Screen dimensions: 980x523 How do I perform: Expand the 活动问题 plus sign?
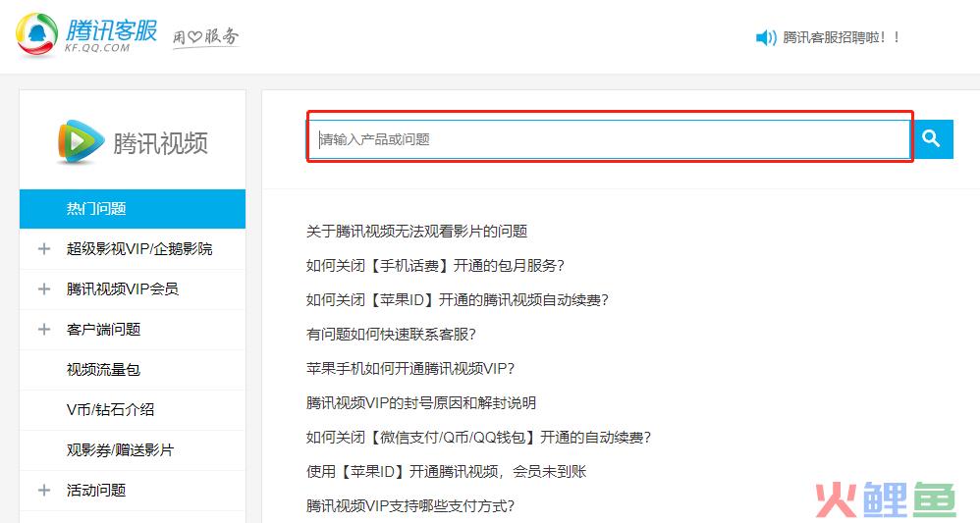[x=44, y=491]
